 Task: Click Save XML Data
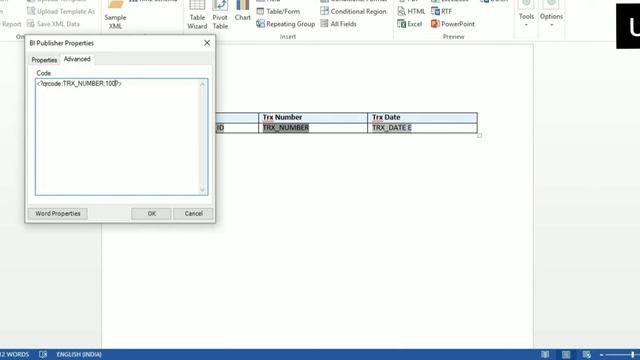pos(53,24)
